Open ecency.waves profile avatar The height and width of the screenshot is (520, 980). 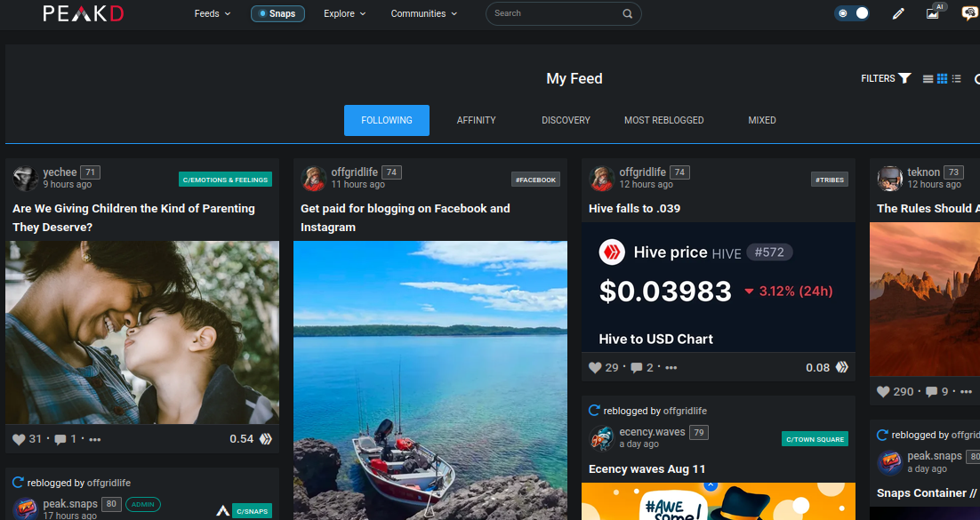pos(602,438)
